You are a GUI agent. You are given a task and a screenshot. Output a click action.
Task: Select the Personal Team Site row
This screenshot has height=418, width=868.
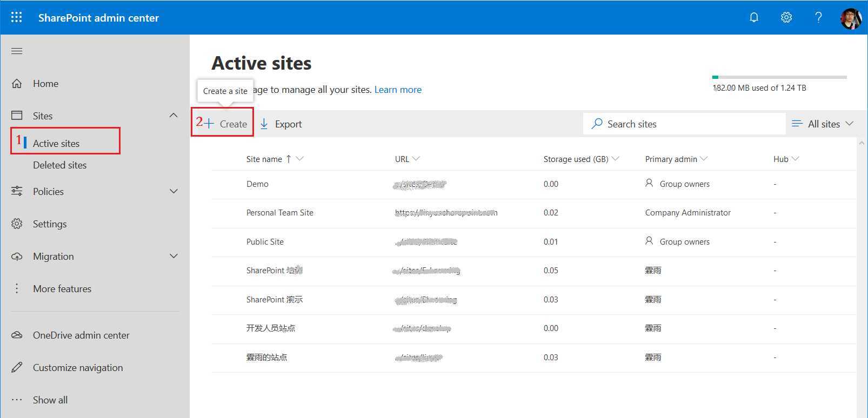(534, 213)
